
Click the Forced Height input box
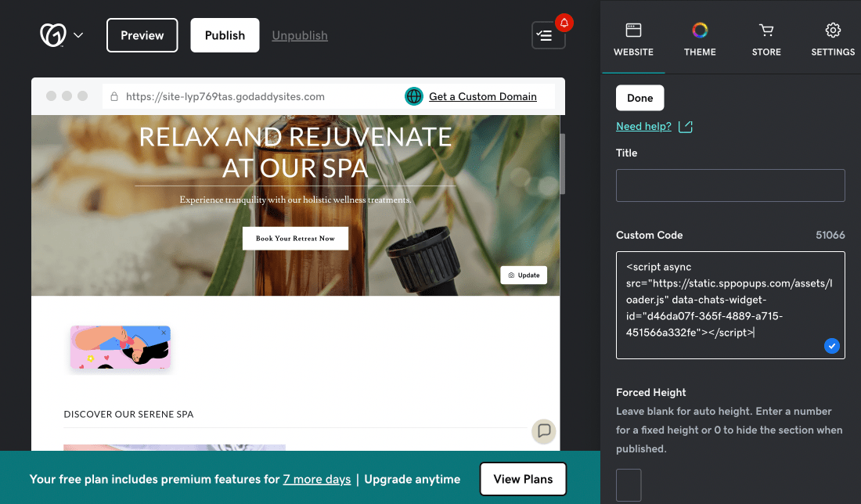click(629, 484)
